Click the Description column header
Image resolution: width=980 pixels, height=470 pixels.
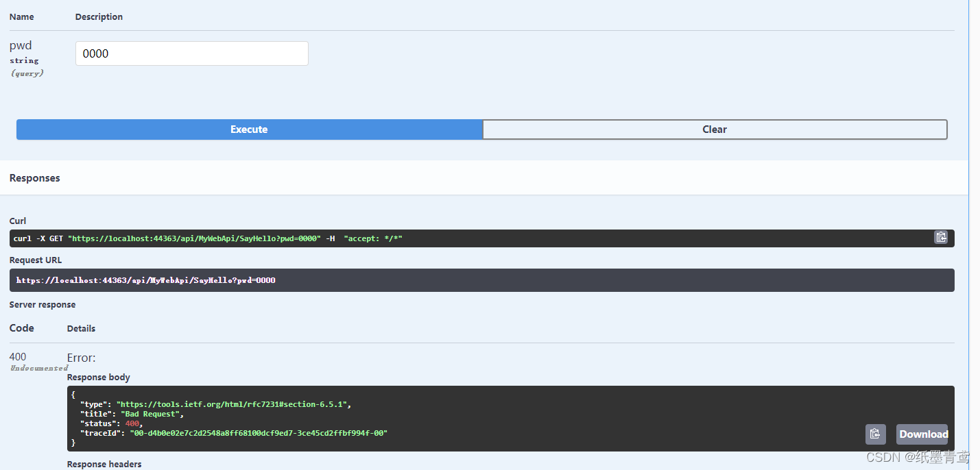[x=99, y=17]
